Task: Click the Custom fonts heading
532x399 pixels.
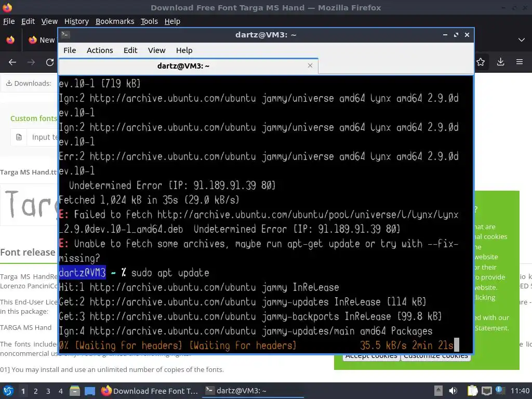Action: click(34, 118)
